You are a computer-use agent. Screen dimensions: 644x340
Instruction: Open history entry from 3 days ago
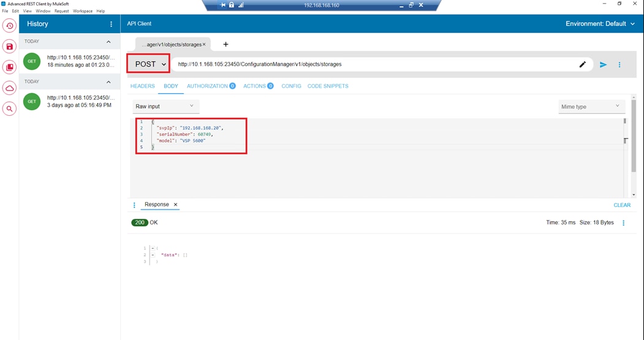70,102
